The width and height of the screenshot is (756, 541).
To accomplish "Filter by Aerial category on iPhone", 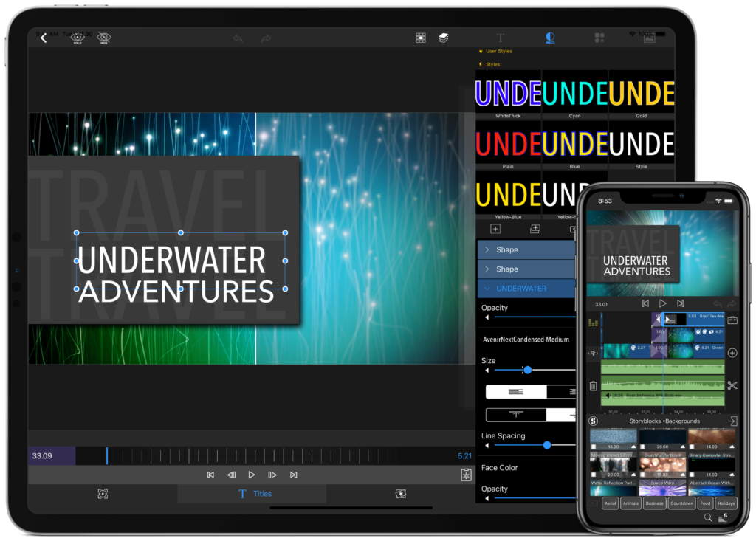I will pyautogui.click(x=611, y=503).
